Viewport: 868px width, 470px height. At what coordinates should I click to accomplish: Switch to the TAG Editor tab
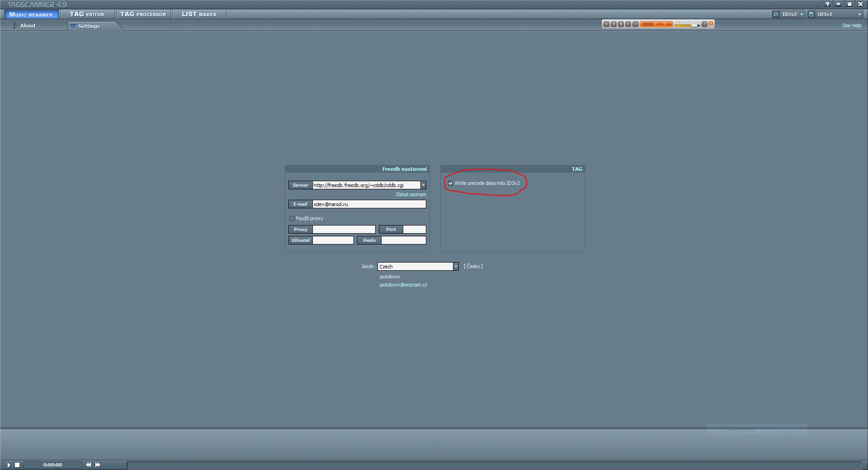point(87,14)
